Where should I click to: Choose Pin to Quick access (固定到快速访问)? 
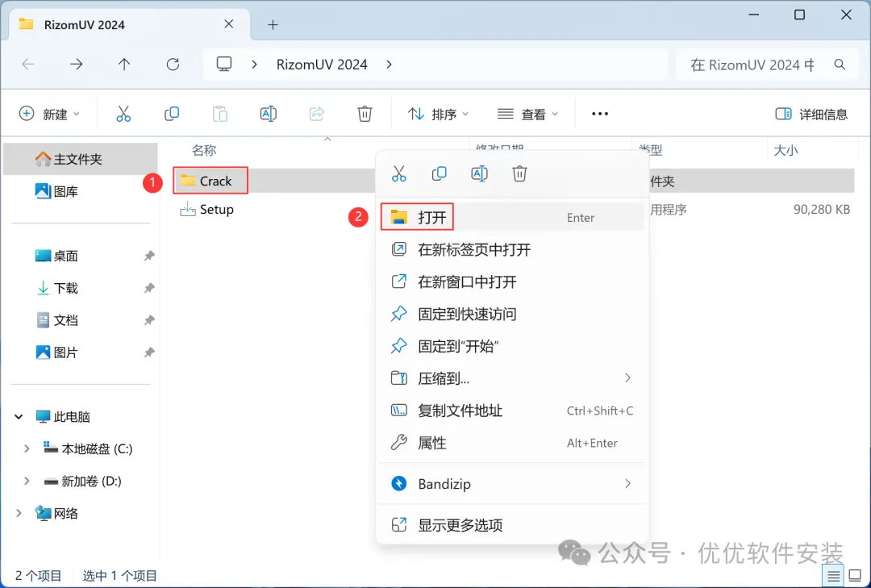(x=512, y=314)
